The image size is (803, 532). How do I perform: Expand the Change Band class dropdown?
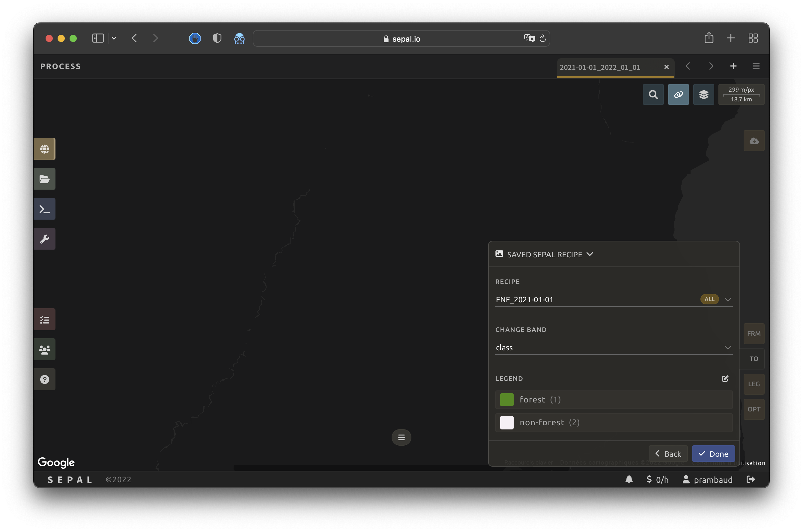point(728,348)
